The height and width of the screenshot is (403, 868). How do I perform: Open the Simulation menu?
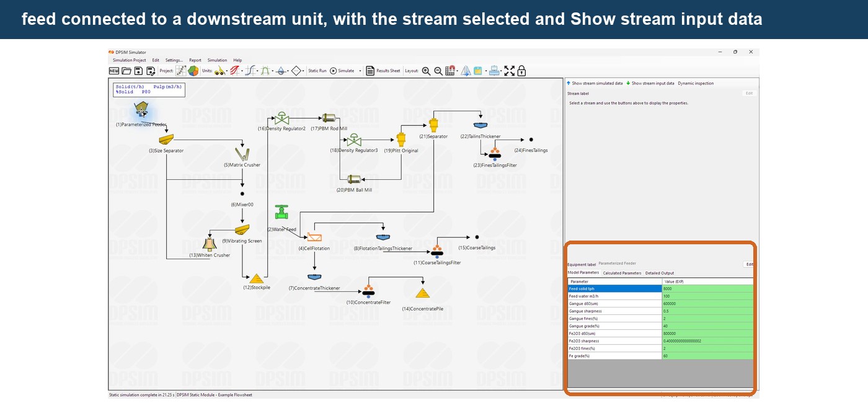[x=217, y=60]
